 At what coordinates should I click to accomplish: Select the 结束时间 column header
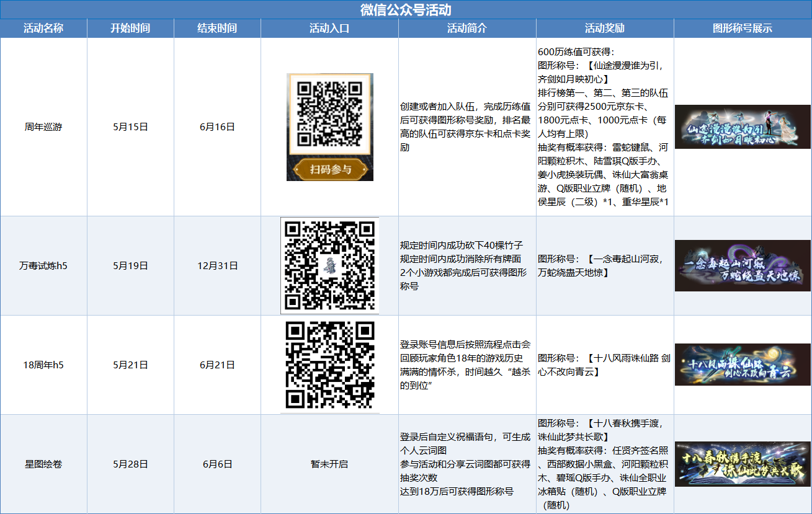coord(217,29)
